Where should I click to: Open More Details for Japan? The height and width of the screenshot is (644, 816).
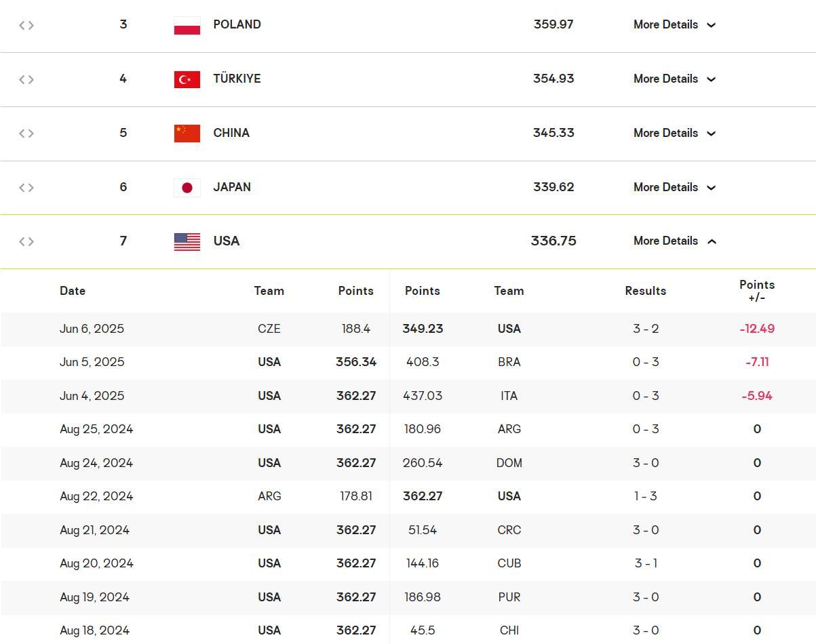coord(674,187)
